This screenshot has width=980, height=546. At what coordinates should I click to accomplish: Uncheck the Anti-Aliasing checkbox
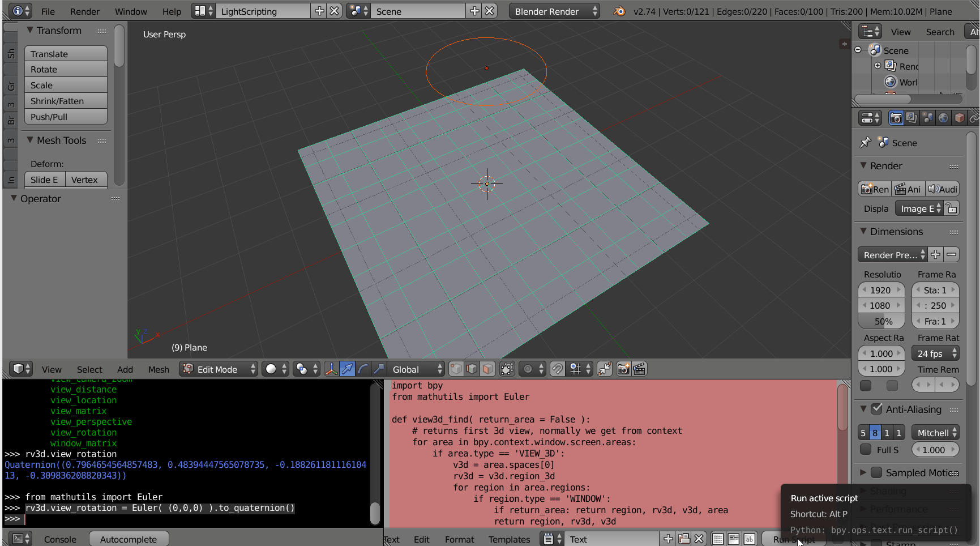[875, 409]
